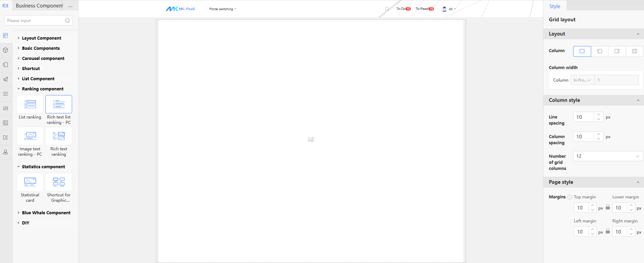The image size is (644, 263).
Task: Open the Number of grid columns dropdown
Action: pos(608,156)
